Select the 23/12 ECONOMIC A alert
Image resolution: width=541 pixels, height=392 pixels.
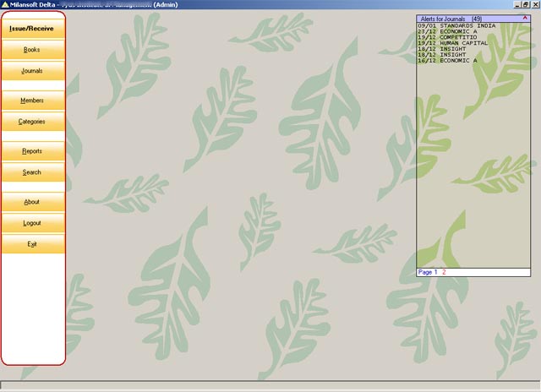coord(447,32)
